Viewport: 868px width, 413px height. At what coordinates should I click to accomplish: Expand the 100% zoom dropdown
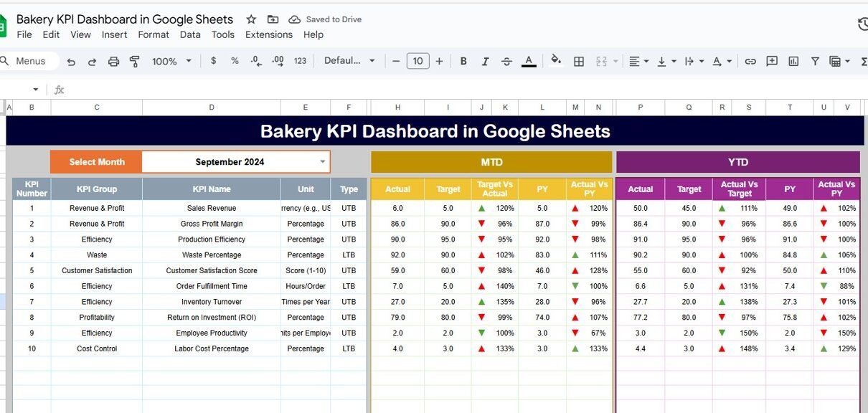(x=171, y=62)
